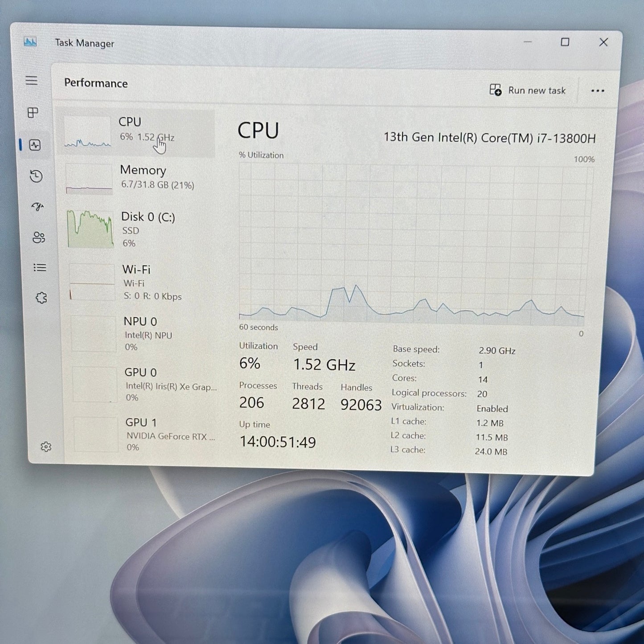Image resolution: width=644 pixels, height=644 pixels.
Task: Switch to the Users page icon
Action: point(39,238)
